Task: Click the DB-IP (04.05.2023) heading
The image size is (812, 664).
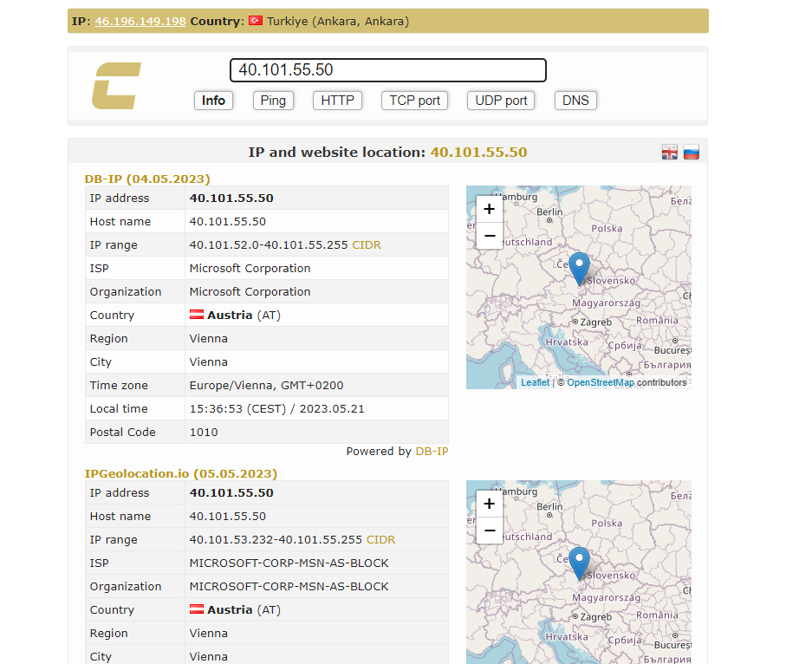Action: point(147,179)
